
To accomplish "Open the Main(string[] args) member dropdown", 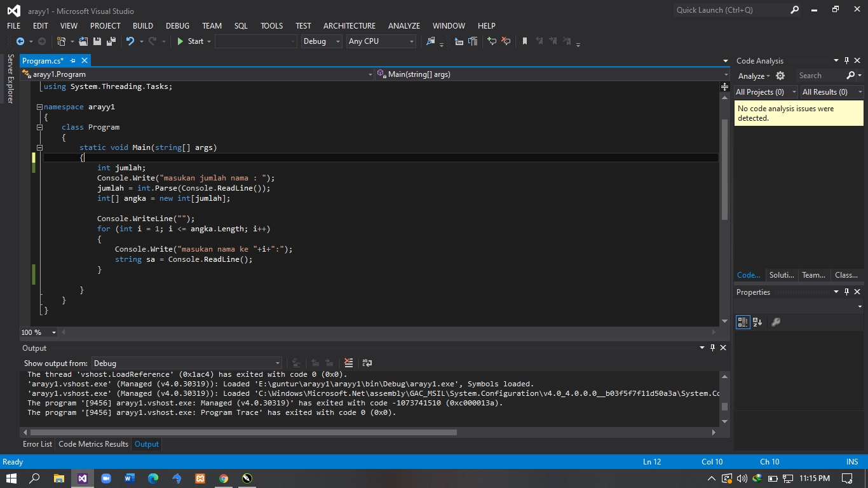I will tap(552, 74).
